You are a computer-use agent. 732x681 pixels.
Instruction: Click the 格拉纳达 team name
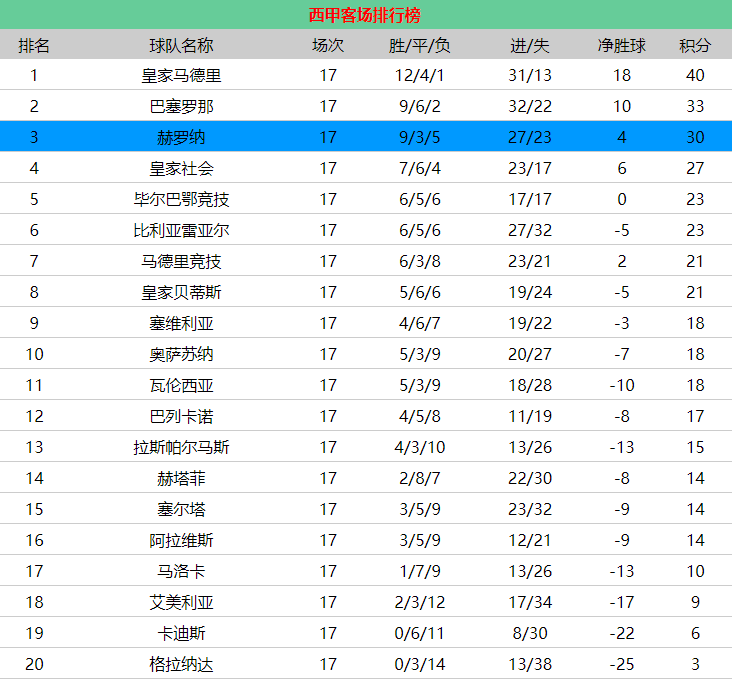pos(181,665)
